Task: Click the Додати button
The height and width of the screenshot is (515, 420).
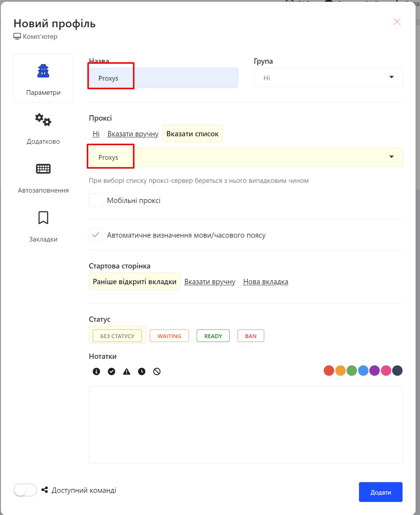Action: [381, 492]
